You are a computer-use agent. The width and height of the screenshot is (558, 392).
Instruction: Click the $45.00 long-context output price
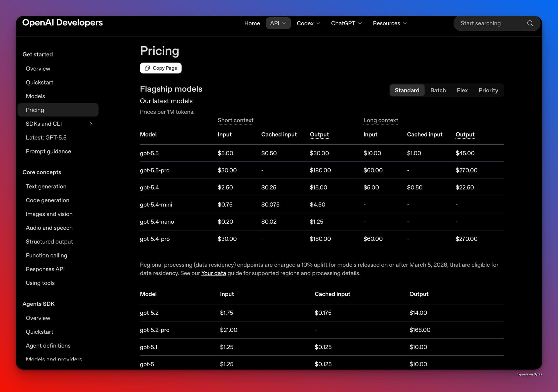pyautogui.click(x=465, y=153)
